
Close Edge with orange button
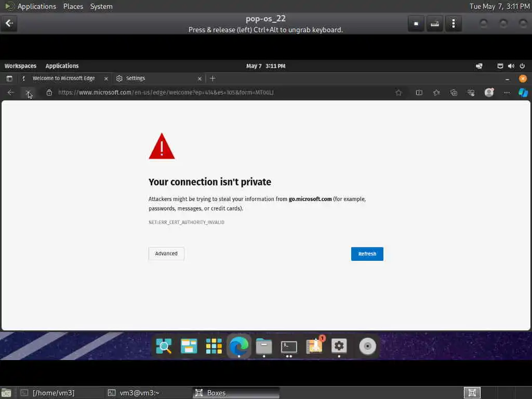[523, 79]
